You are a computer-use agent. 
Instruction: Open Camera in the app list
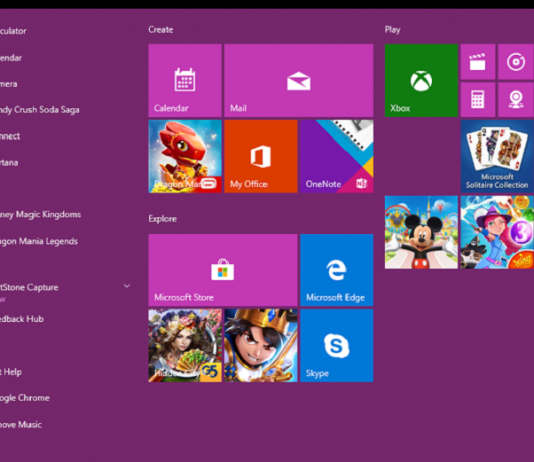pyautogui.click(x=9, y=84)
